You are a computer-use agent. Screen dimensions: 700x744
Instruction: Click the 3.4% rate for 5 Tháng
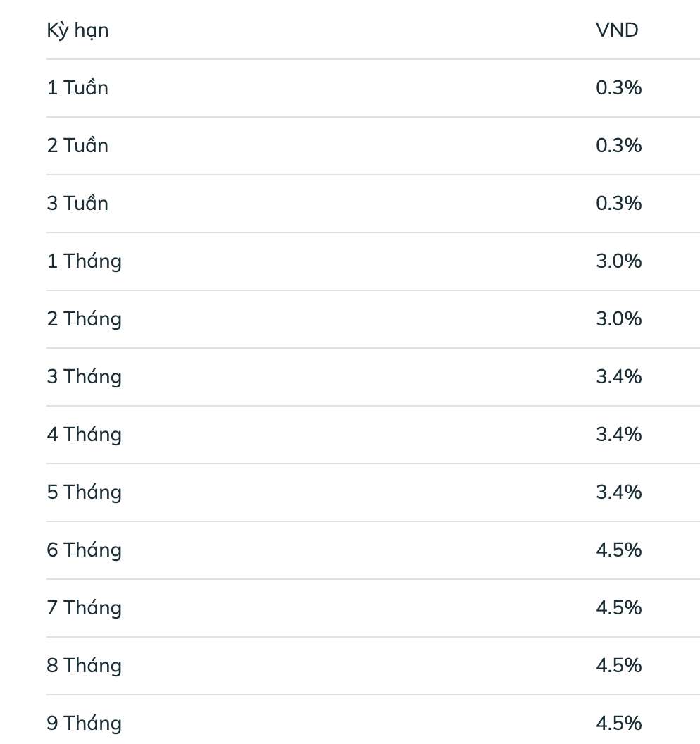coord(618,492)
